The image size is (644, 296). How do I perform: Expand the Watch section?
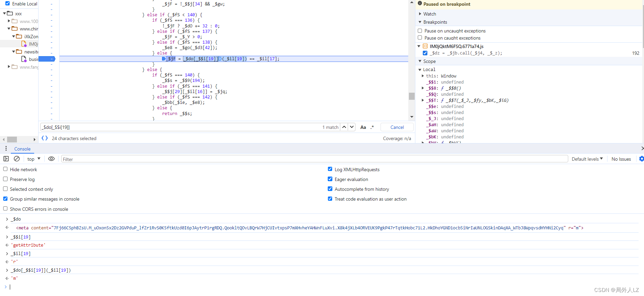[420, 14]
